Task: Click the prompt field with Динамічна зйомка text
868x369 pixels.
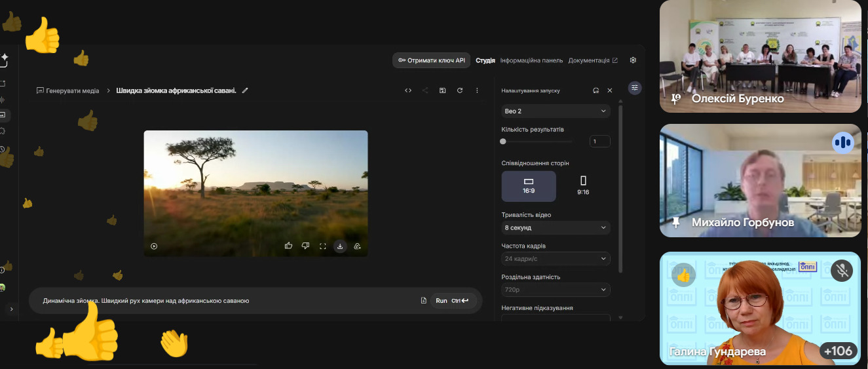Action: tap(229, 301)
